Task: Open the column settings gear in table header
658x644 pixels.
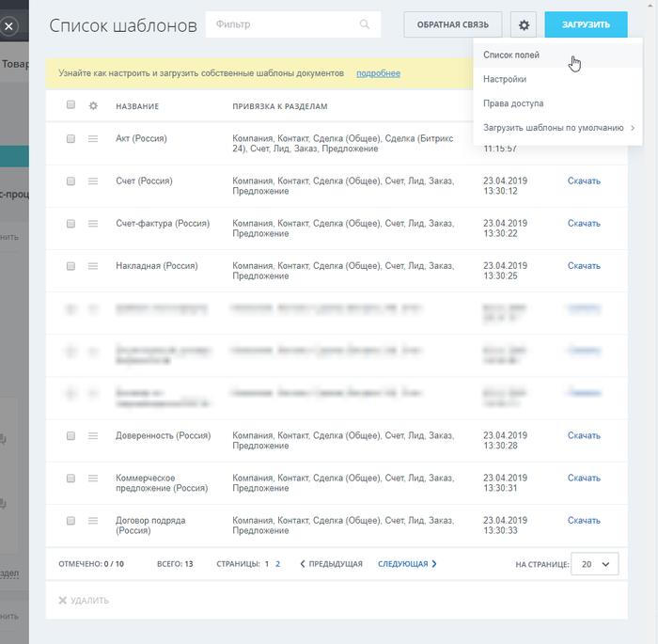Action: (93, 106)
